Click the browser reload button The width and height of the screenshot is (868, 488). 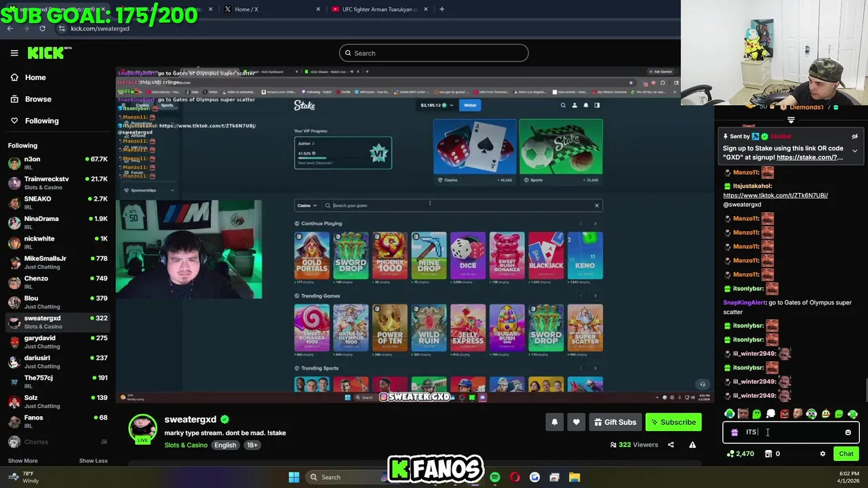[42, 28]
